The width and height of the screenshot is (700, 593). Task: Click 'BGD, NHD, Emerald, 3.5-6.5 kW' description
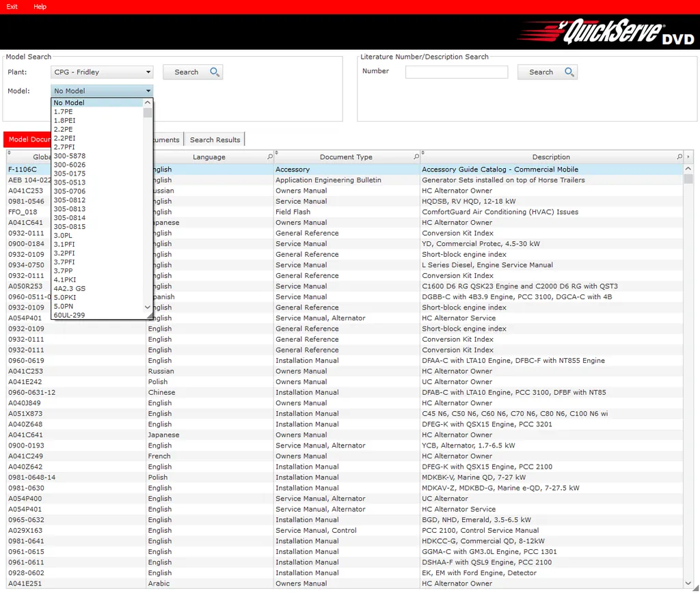[x=476, y=520]
